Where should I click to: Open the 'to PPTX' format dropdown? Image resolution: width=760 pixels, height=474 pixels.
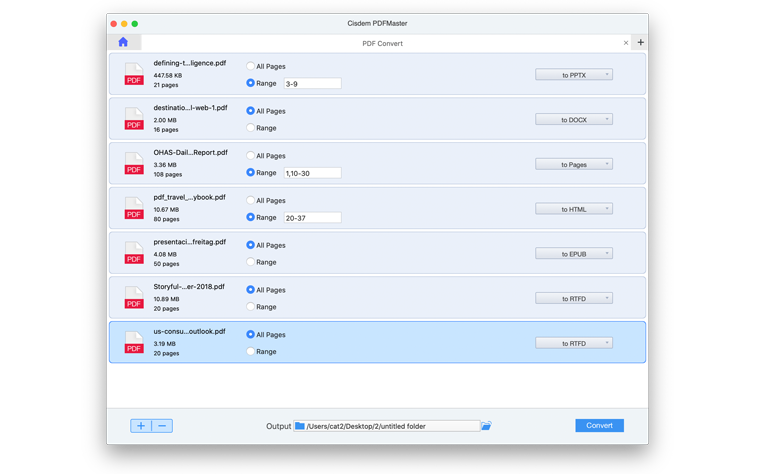click(x=574, y=75)
